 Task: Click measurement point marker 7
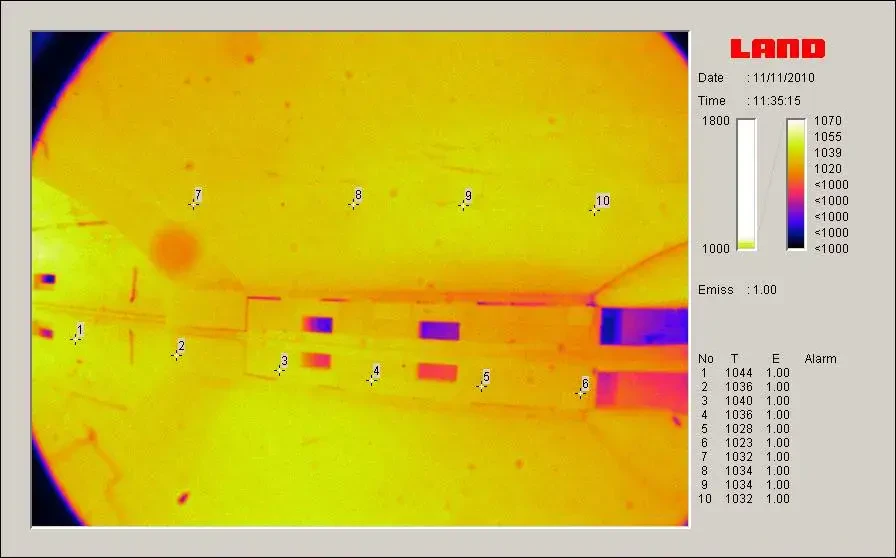coord(193,204)
